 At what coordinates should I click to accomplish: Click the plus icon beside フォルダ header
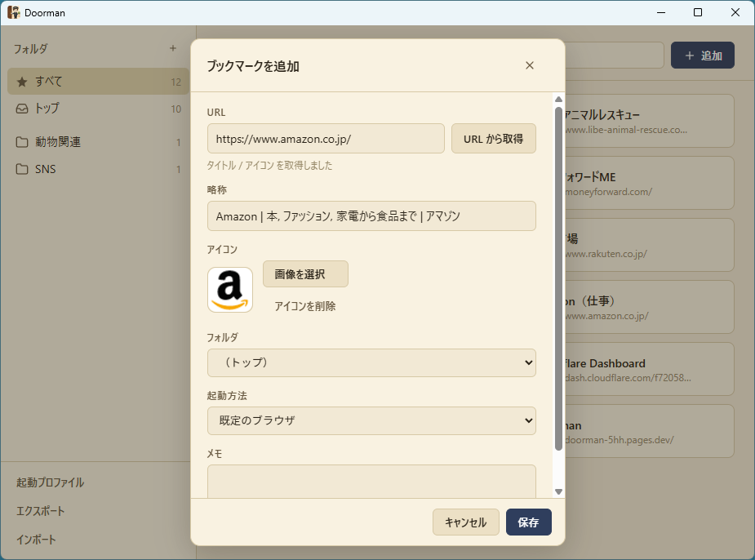(173, 48)
